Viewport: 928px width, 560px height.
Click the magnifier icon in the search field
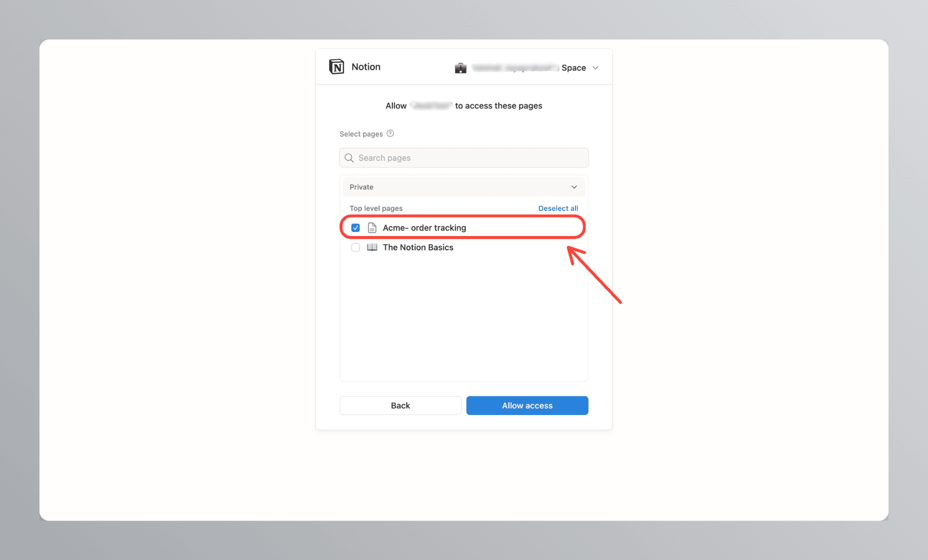(349, 158)
